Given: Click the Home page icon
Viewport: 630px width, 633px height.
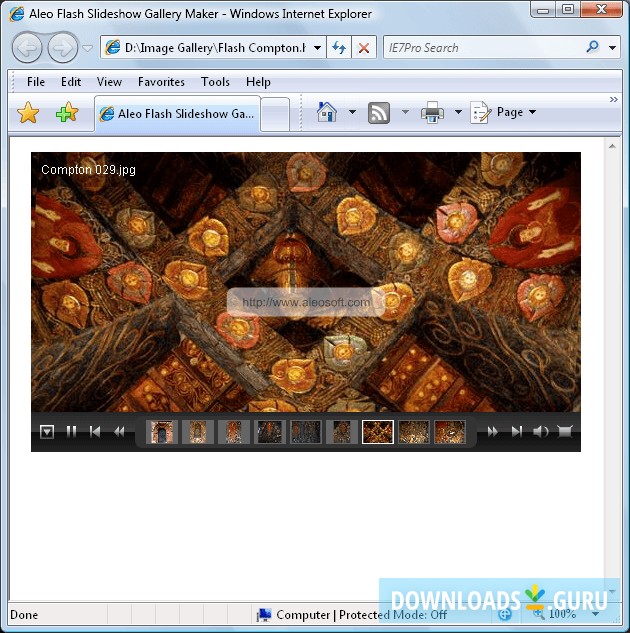Looking at the screenshot, I should tap(327, 112).
